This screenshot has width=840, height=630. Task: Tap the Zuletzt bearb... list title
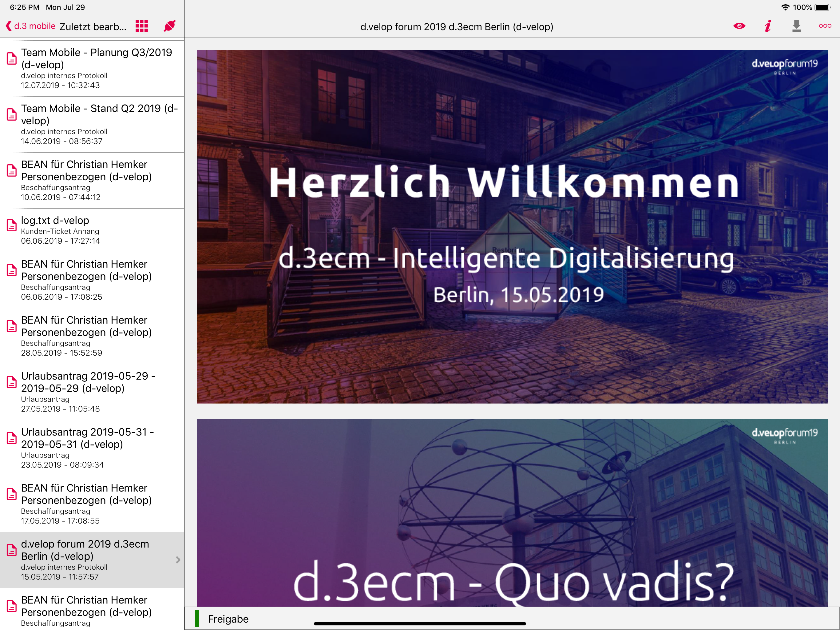click(93, 26)
